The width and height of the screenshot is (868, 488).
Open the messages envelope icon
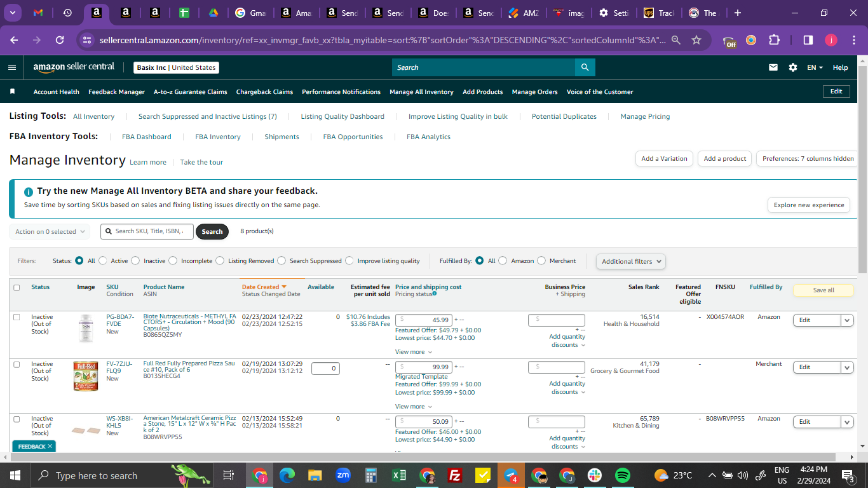pyautogui.click(x=773, y=67)
